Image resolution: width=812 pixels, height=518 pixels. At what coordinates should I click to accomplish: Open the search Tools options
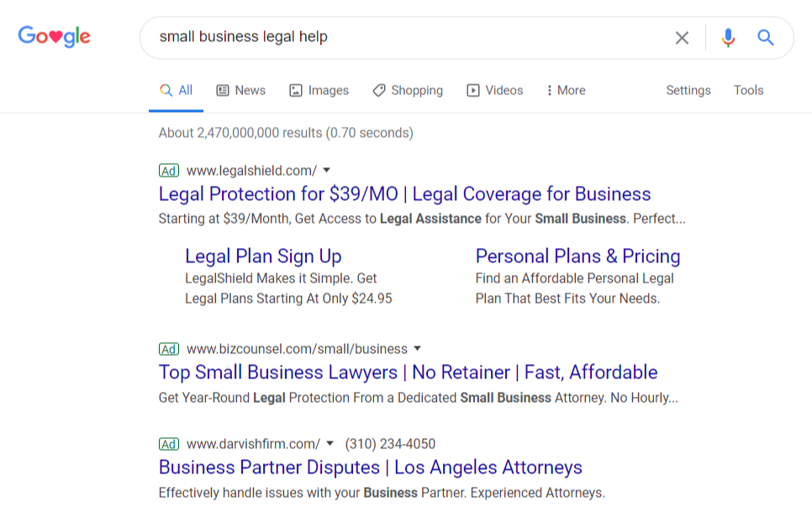(x=748, y=91)
